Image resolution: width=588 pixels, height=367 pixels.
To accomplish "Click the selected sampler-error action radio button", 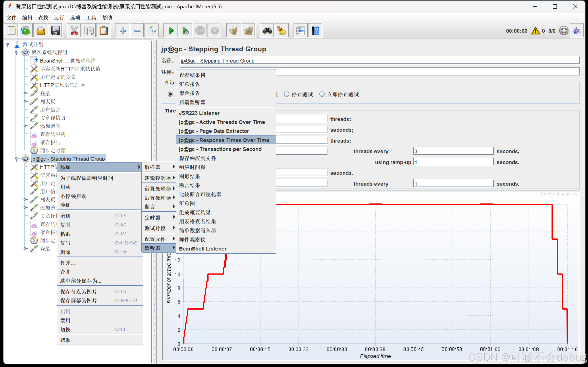I will pyautogui.click(x=170, y=94).
